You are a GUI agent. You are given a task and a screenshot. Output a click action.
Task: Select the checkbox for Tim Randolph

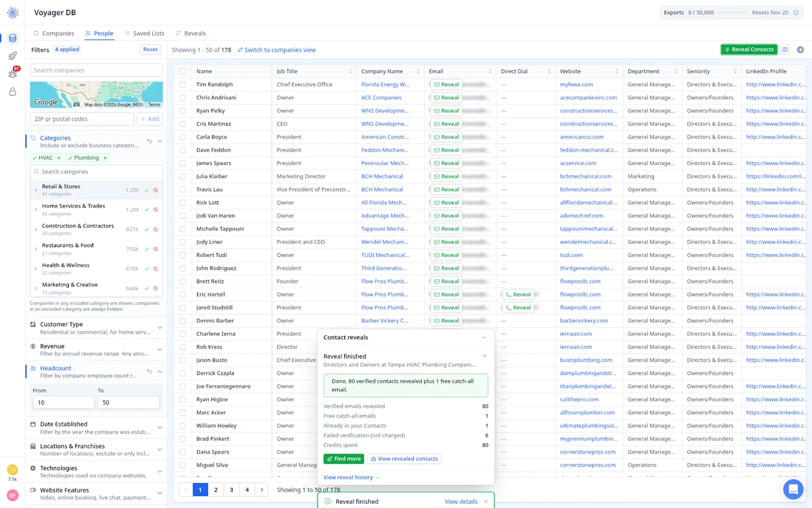(x=182, y=85)
